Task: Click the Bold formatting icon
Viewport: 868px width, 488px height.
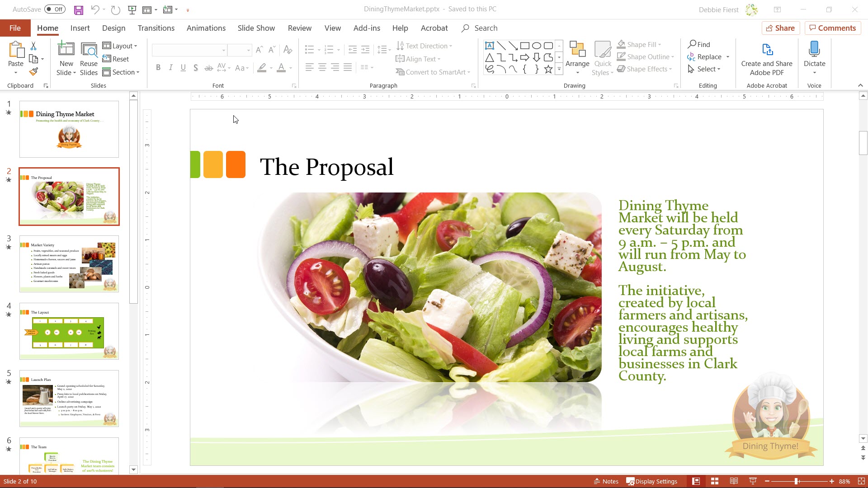Action: point(158,67)
